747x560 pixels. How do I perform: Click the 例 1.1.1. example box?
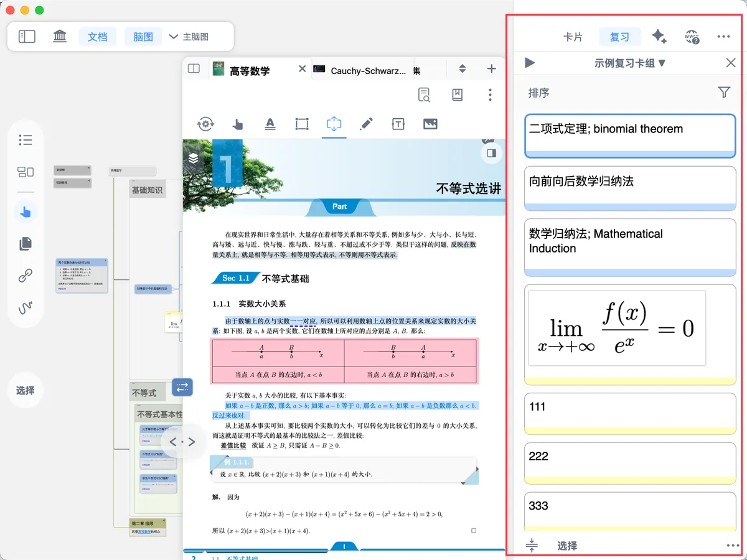click(x=344, y=470)
